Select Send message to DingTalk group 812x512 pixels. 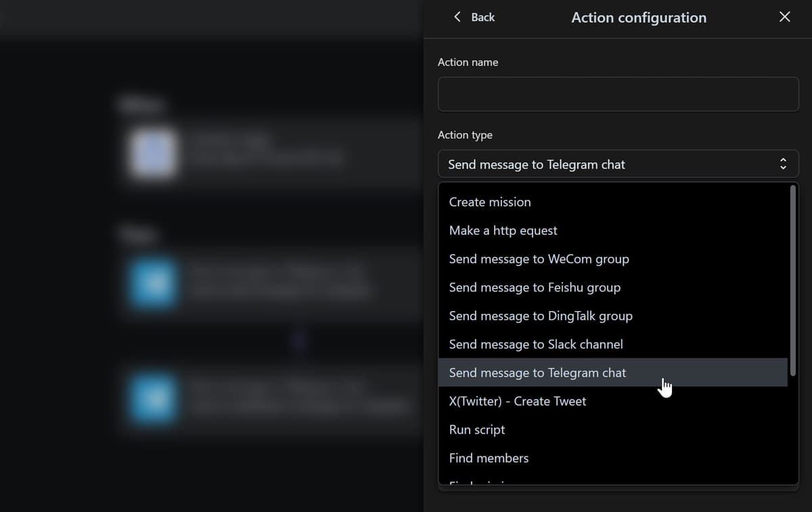(541, 315)
